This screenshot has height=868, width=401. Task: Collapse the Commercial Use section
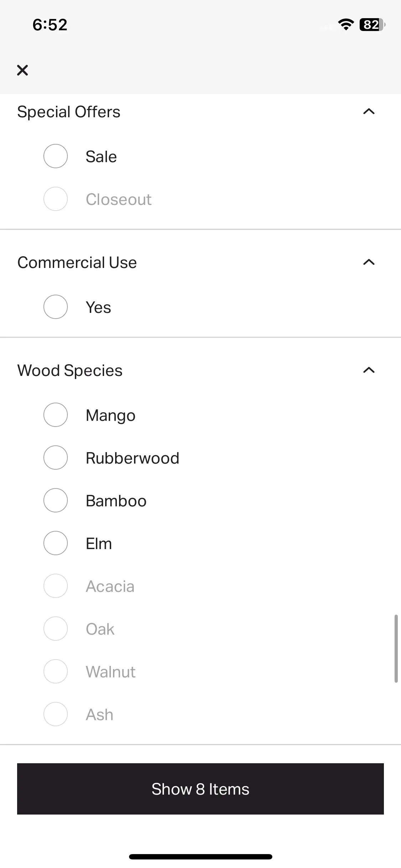369,262
